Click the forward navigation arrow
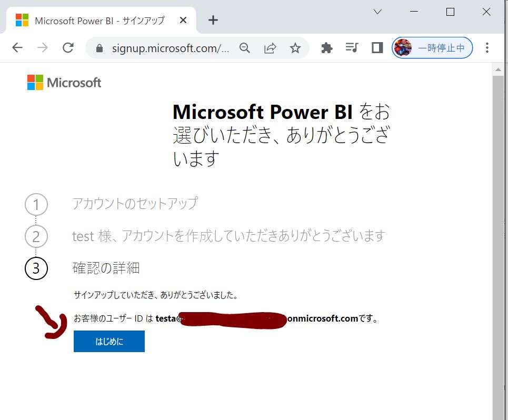Screen dimensions: 508x420 [43, 48]
